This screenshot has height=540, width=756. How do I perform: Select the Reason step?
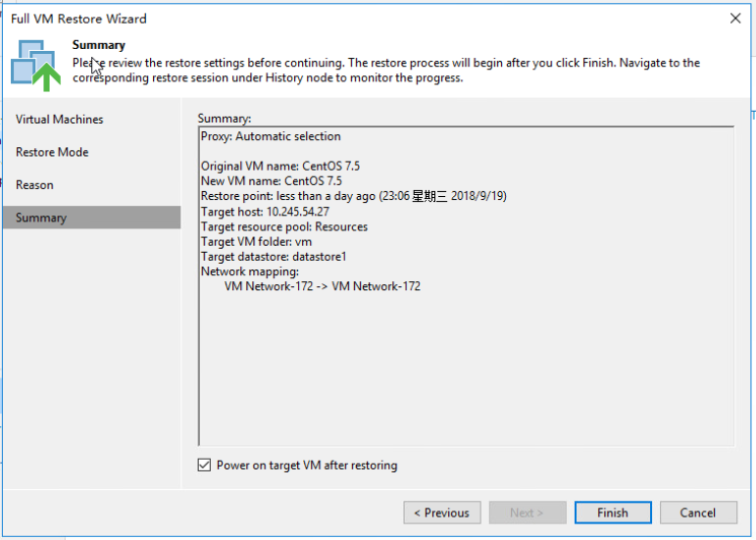point(34,184)
